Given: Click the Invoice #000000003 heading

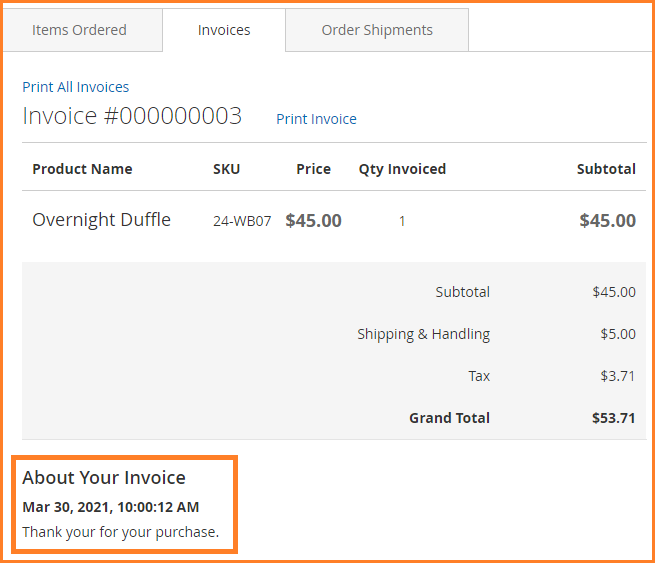Looking at the screenshot, I should coord(132,116).
